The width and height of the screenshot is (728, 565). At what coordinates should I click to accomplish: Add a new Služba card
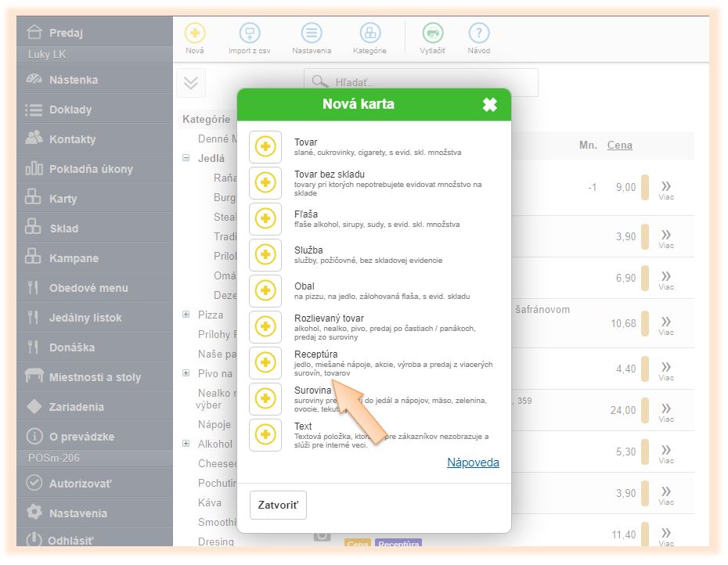click(x=265, y=255)
